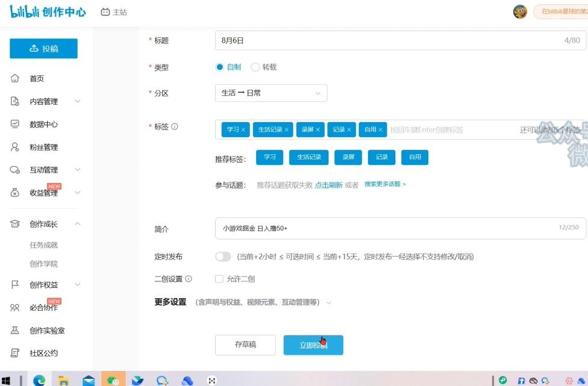588x386 pixels.
Task: Open WeChat from the taskbar
Action: pyautogui.click(x=113, y=379)
